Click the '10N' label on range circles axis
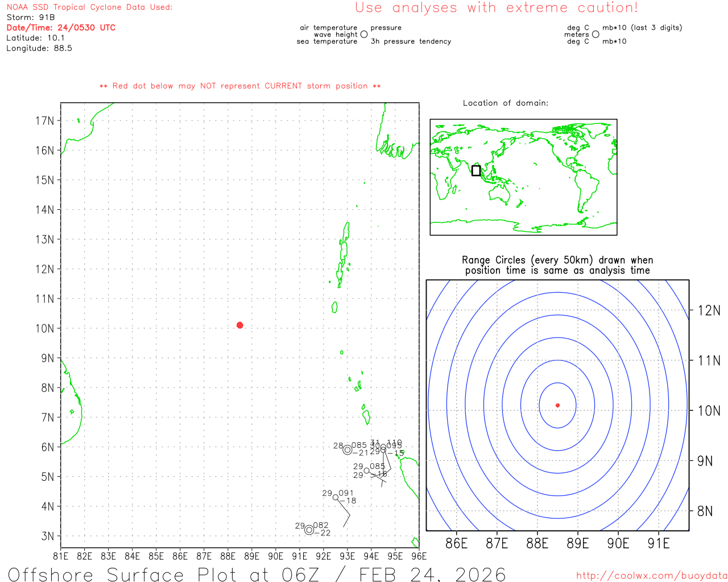Screen dimensions: 728x582 pos(709,410)
